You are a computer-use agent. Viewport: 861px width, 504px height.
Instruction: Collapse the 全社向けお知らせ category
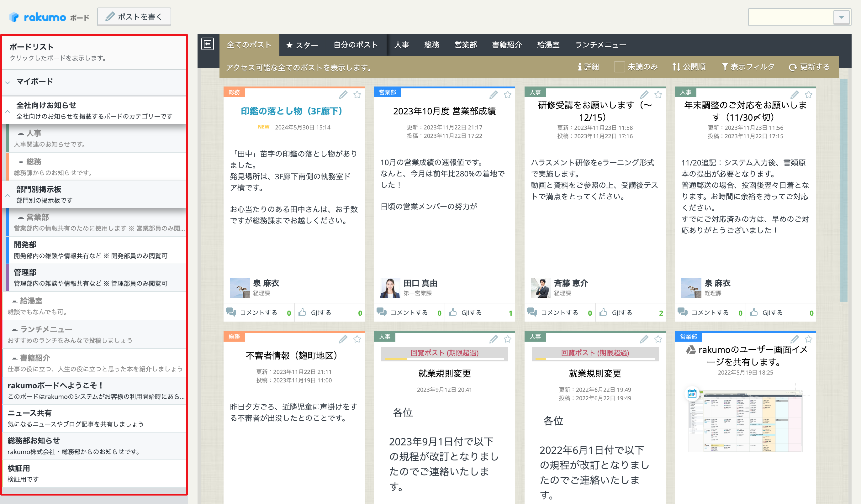click(x=8, y=111)
